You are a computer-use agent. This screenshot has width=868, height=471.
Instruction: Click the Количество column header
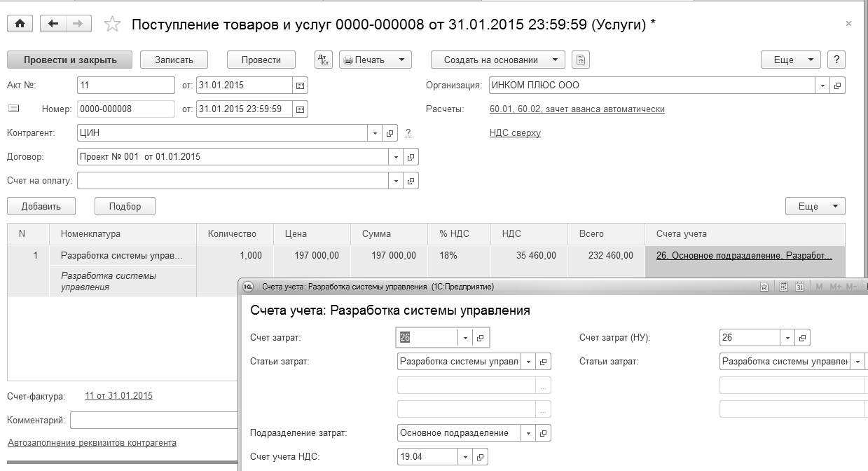coord(235,234)
